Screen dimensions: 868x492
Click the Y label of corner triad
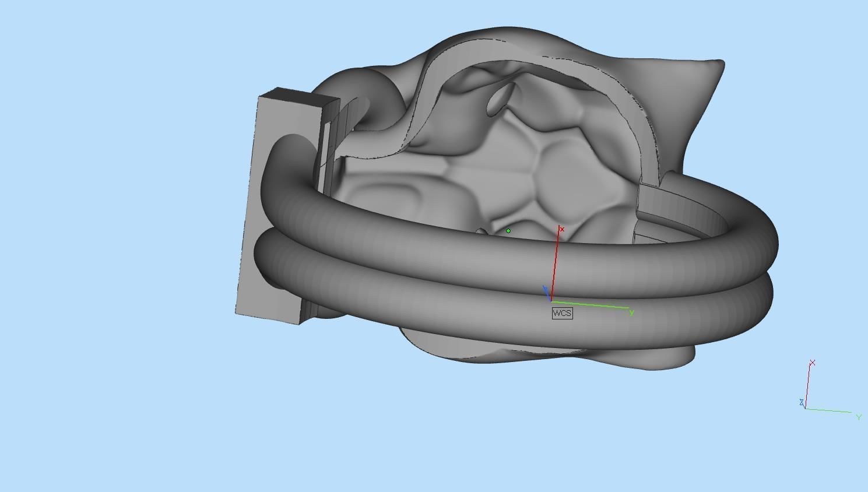(859, 417)
